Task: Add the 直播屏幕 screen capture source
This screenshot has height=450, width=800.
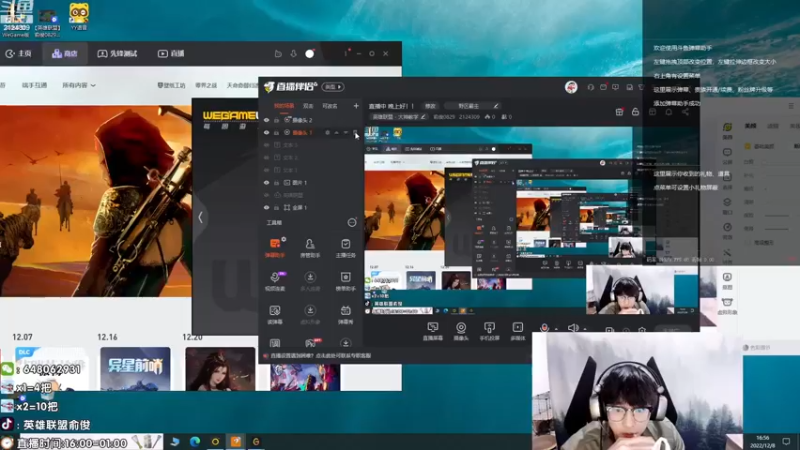Action: pyautogui.click(x=433, y=331)
